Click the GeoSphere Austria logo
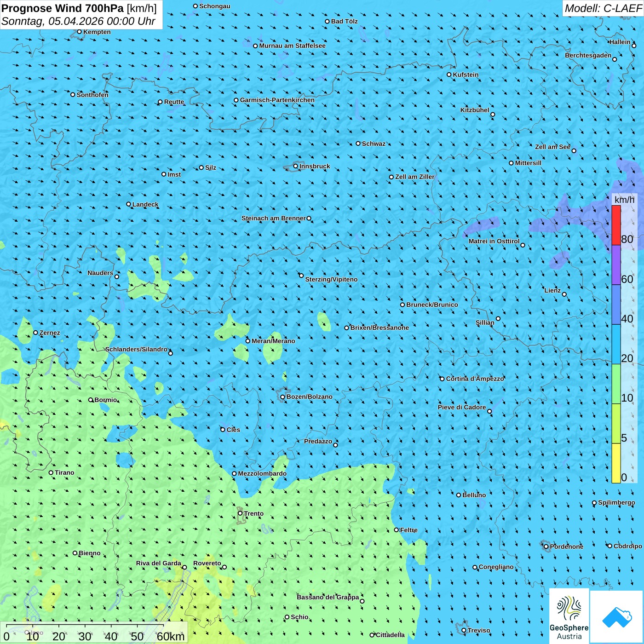The height and width of the screenshot is (644, 644). point(569,616)
